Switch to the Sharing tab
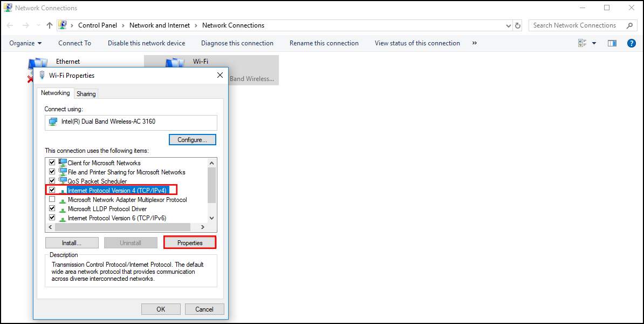The image size is (644, 324). pos(86,94)
